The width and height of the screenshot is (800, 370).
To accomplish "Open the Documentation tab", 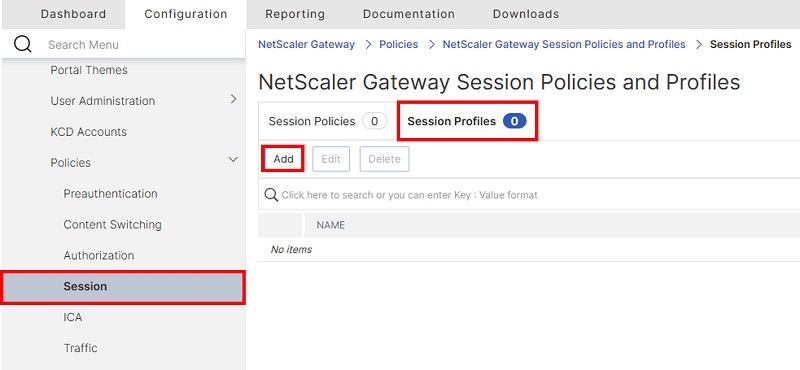I will point(409,14).
